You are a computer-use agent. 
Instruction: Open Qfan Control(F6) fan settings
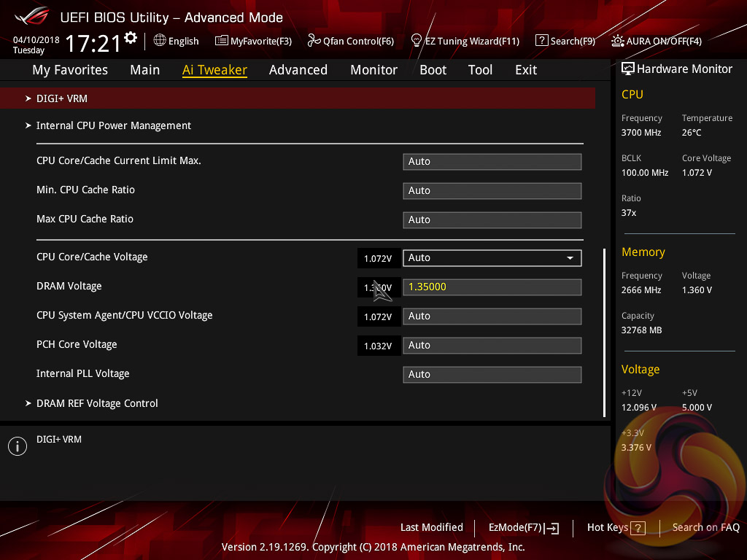pyautogui.click(x=350, y=41)
